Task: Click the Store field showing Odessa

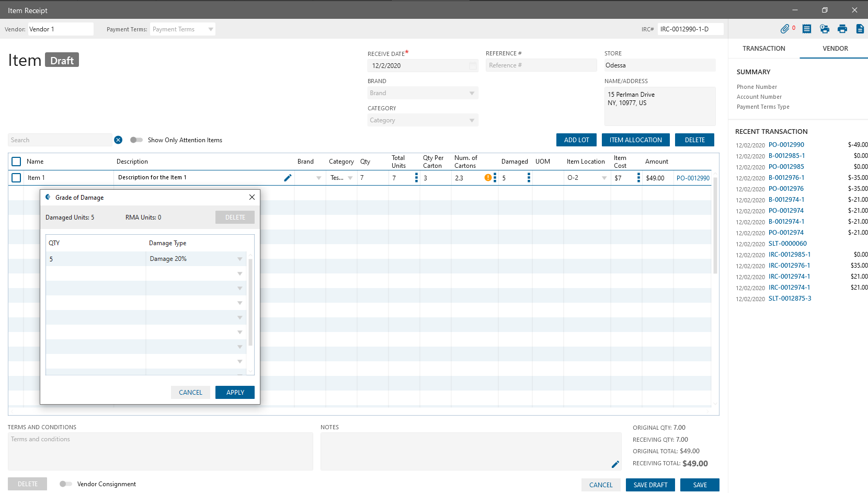Action: click(x=660, y=65)
